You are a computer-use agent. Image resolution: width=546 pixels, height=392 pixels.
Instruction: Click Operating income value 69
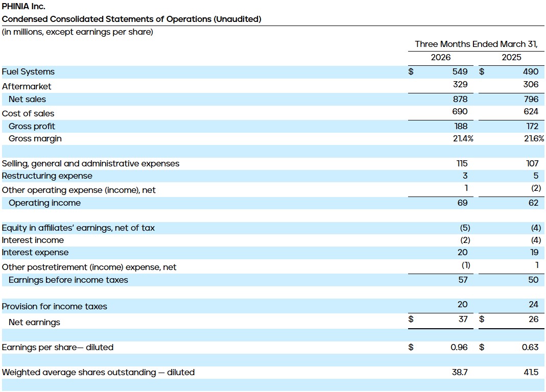[x=462, y=203]
